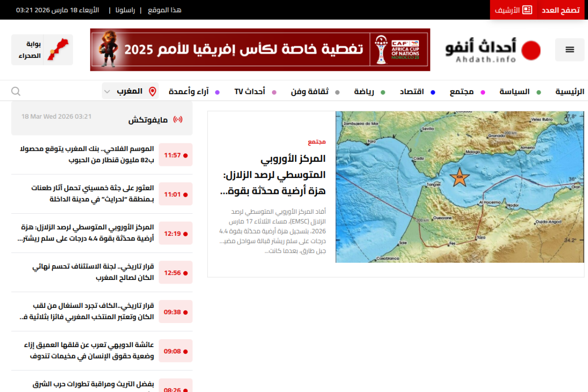The image size is (588, 392).
Task: Click the red Ahdath.info logo
Action: [x=493, y=50]
